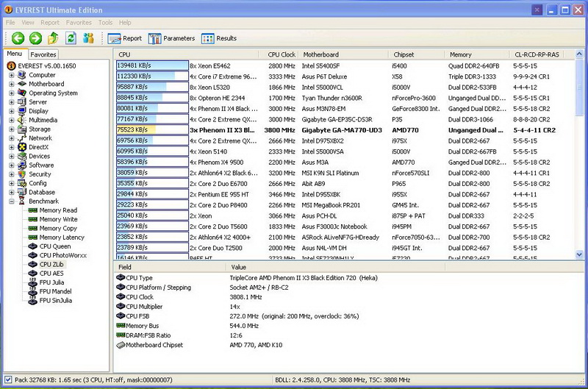
Task: Click the highlighted 75523 KB/s result bar
Action: point(152,130)
